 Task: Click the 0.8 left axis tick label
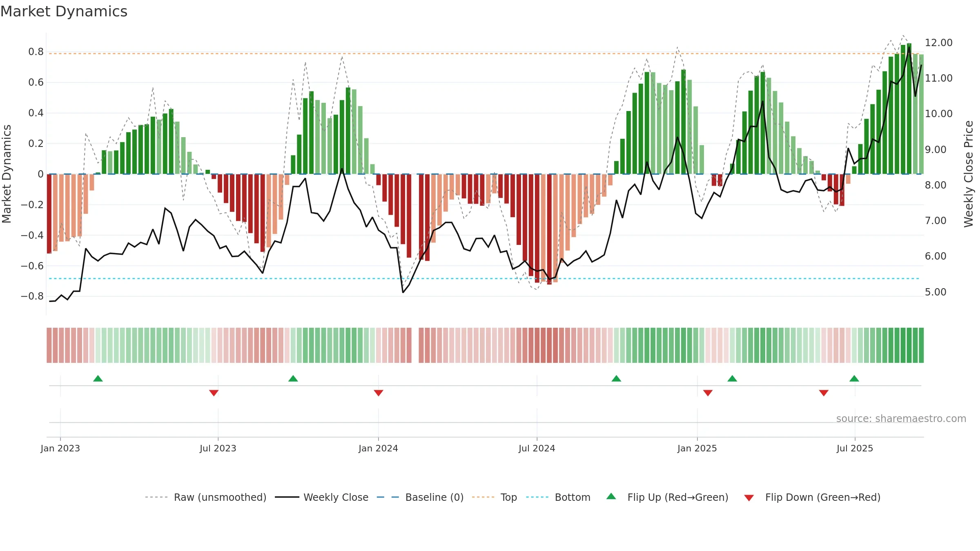pyautogui.click(x=36, y=52)
